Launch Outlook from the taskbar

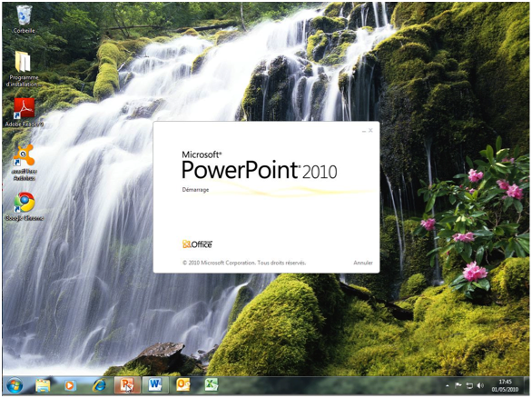[182, 385]
